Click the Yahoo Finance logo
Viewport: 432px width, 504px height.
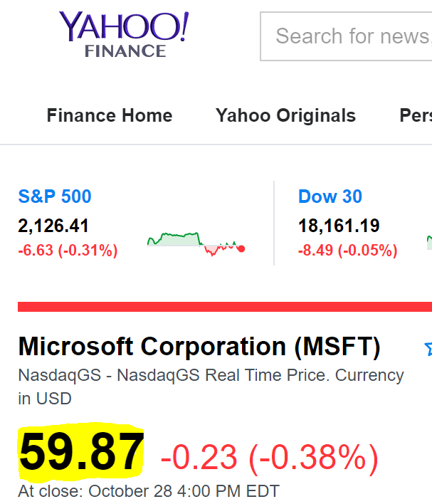124,33
